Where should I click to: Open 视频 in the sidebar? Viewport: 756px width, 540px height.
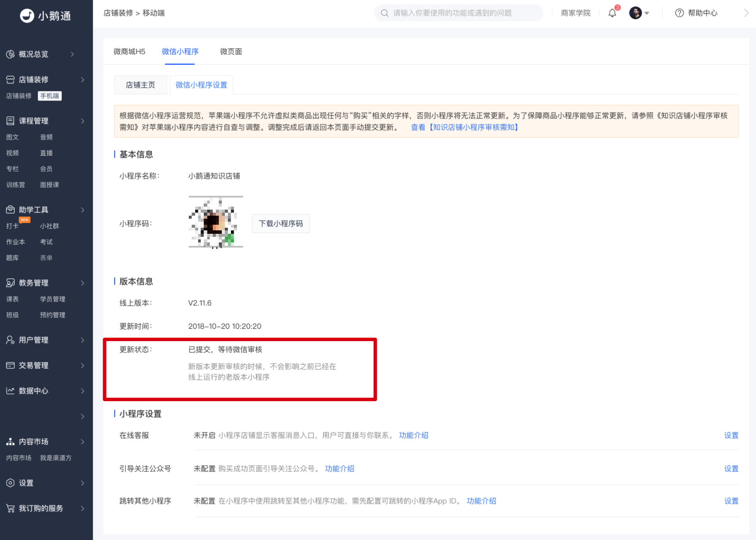12,153
